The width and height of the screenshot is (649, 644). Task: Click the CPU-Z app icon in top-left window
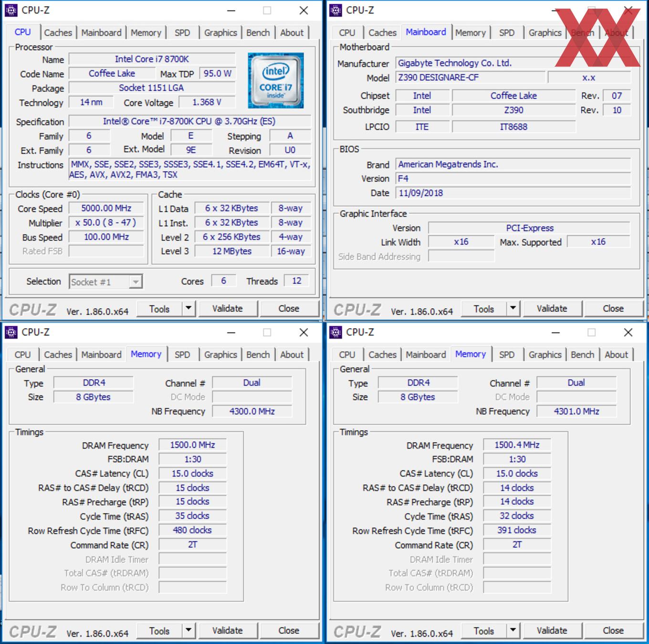(x=11, y=10)
